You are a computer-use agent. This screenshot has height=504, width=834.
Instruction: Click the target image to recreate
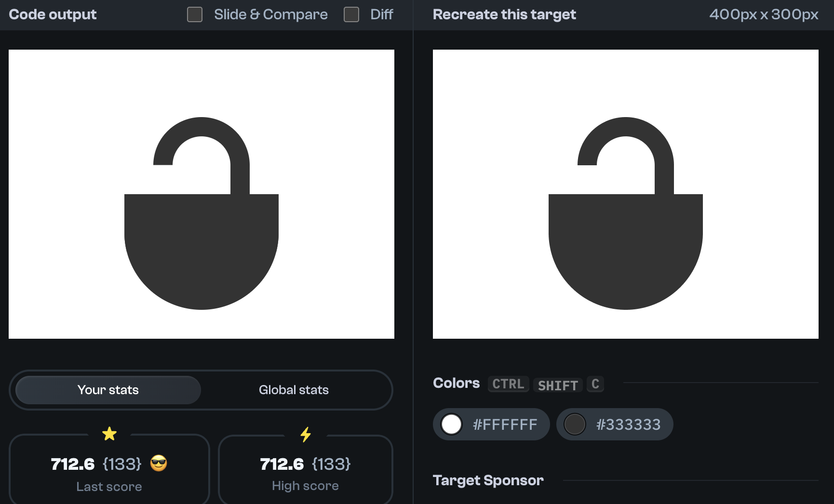[x=626, y=194]
